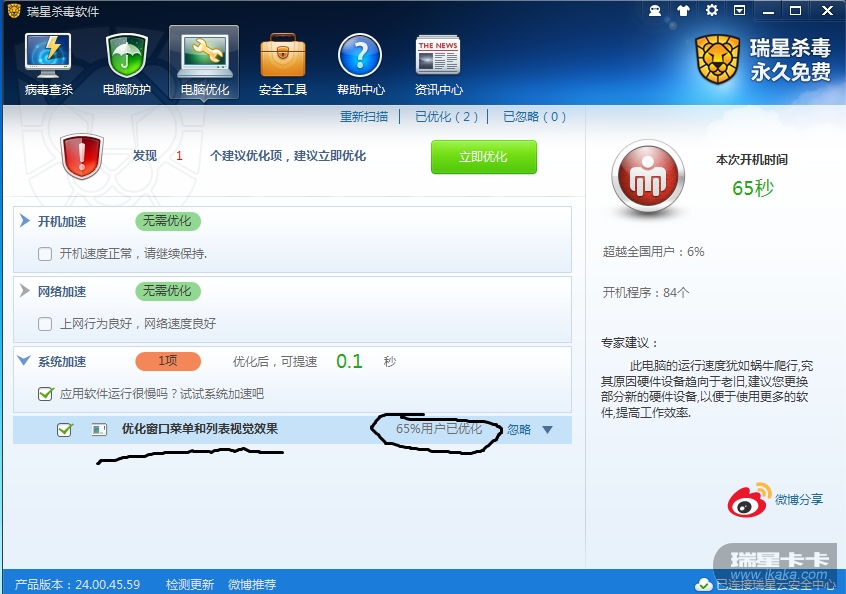Open dropdown arrow next to 忽略
This screenshot has height=594, width=846.
[x=548, y=430]
